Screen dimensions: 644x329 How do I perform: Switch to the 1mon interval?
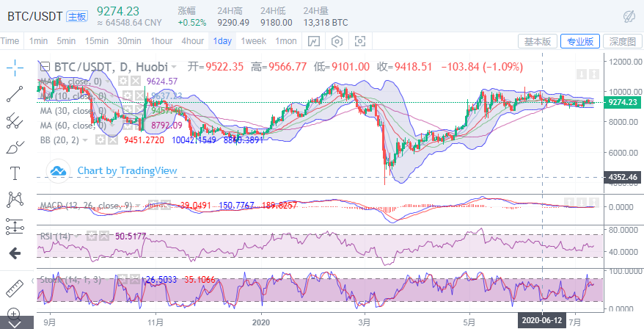tap(286, 41)
